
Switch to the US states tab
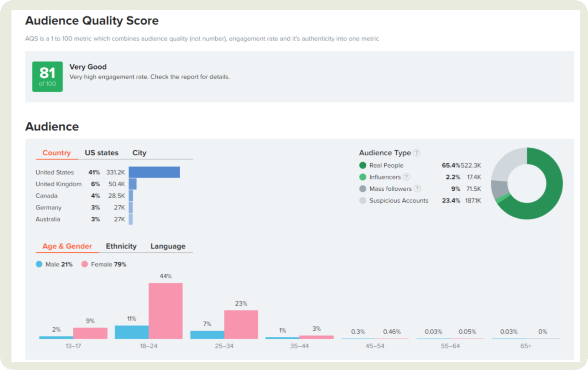101,153
